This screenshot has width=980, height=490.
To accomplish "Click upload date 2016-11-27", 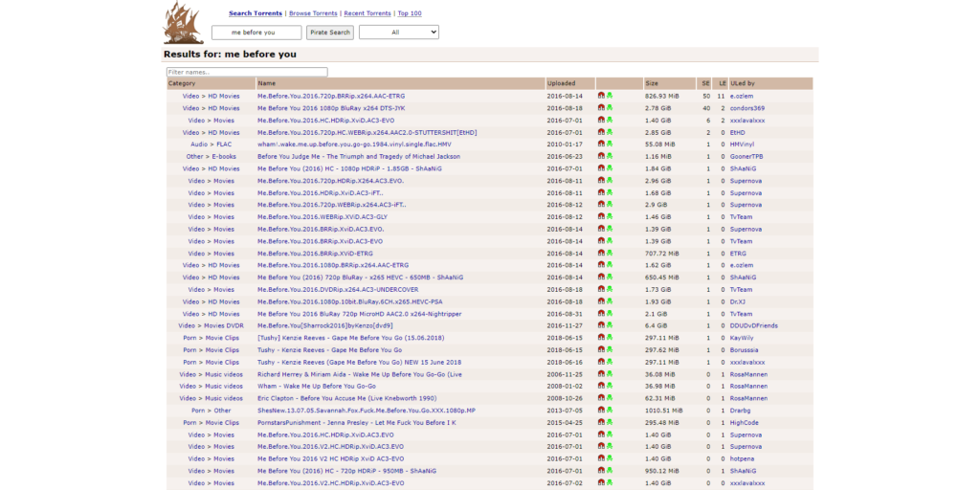I will click(565, 325).
